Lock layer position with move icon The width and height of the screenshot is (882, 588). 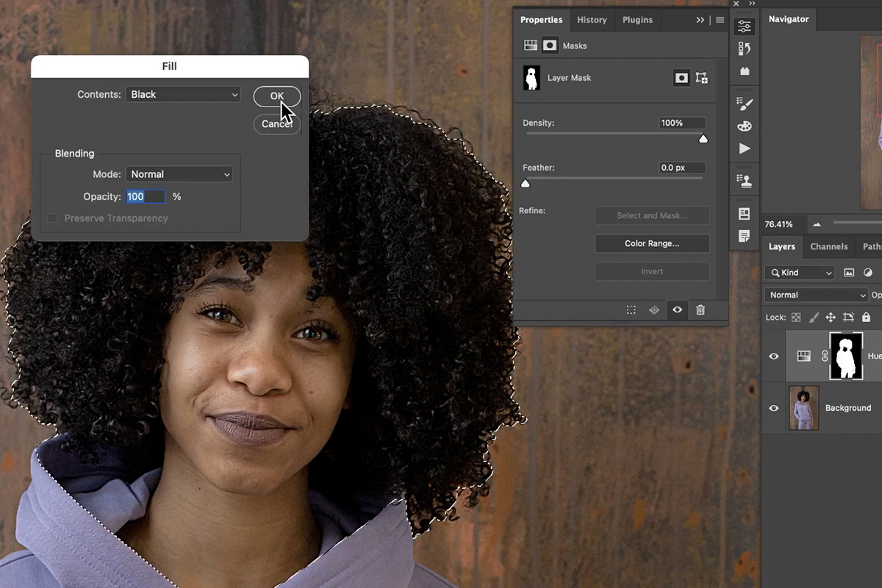pyautogui.click(x=831, y=318)
